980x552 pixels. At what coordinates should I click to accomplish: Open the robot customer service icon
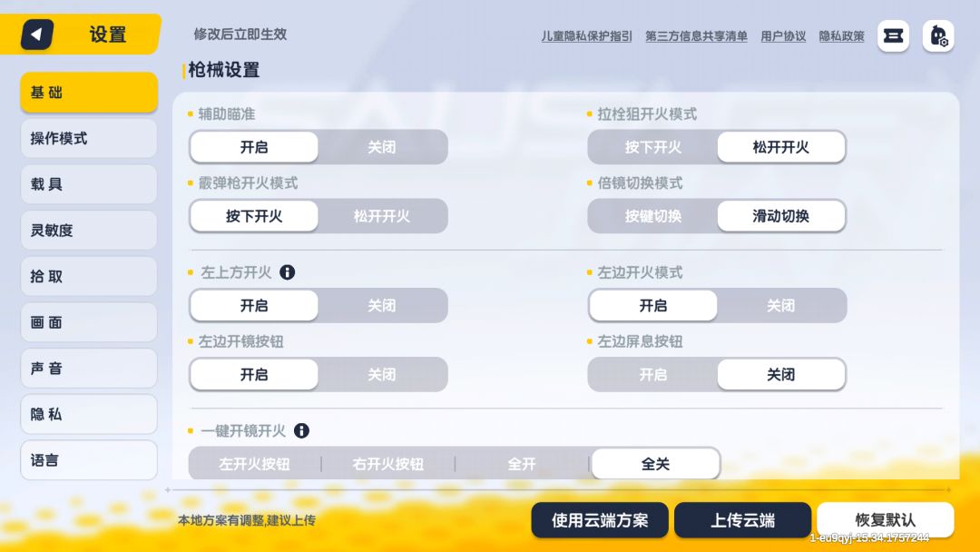(x=938, y=35)
